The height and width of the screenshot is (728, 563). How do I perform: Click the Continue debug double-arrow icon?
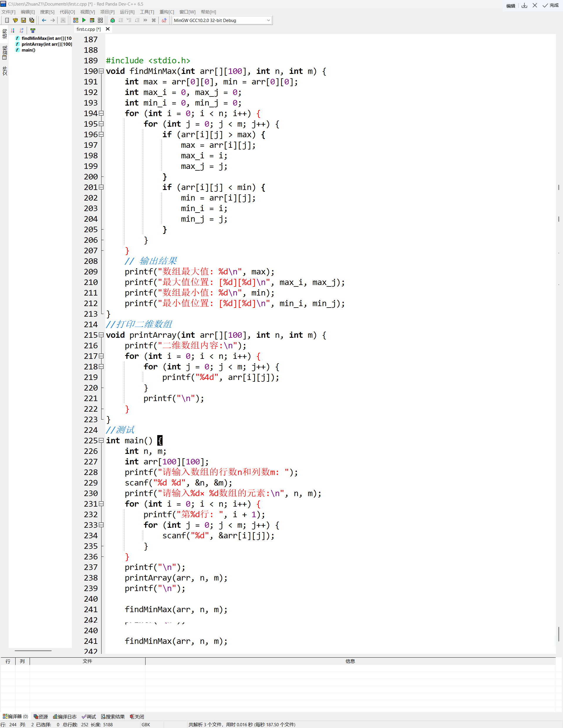tap(146, 20)
